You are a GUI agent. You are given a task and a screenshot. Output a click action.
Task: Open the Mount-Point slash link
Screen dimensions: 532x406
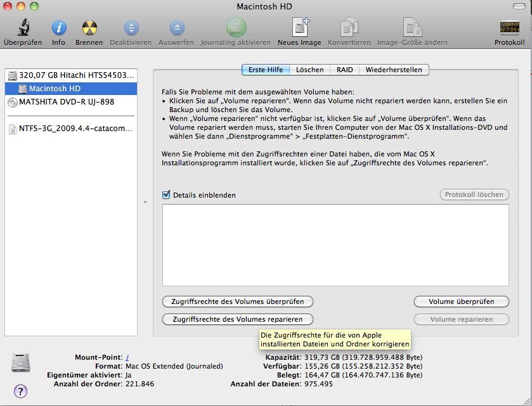127,357
